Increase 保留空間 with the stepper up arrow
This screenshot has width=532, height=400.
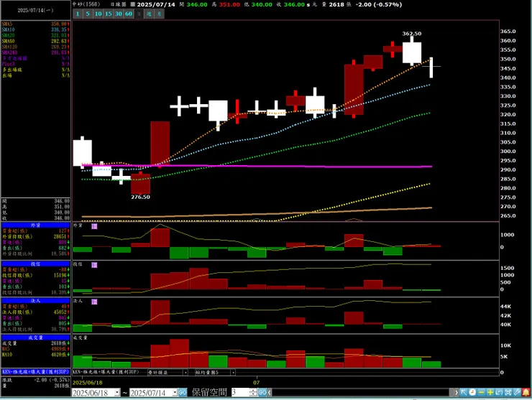tap(254, 391)
